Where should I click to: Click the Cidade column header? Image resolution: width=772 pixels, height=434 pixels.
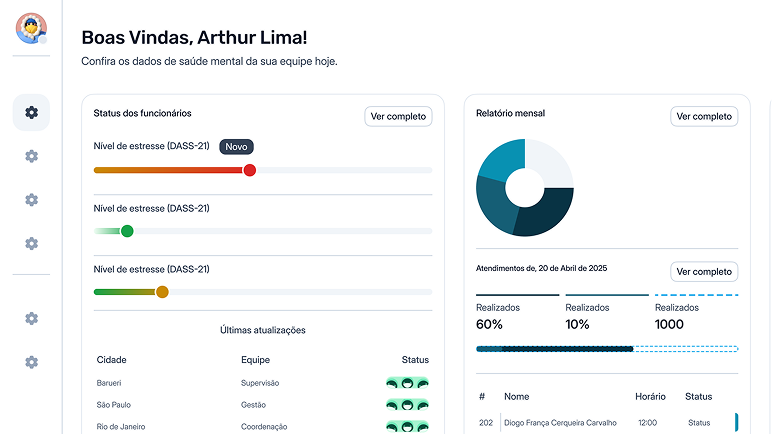[111, 360]
